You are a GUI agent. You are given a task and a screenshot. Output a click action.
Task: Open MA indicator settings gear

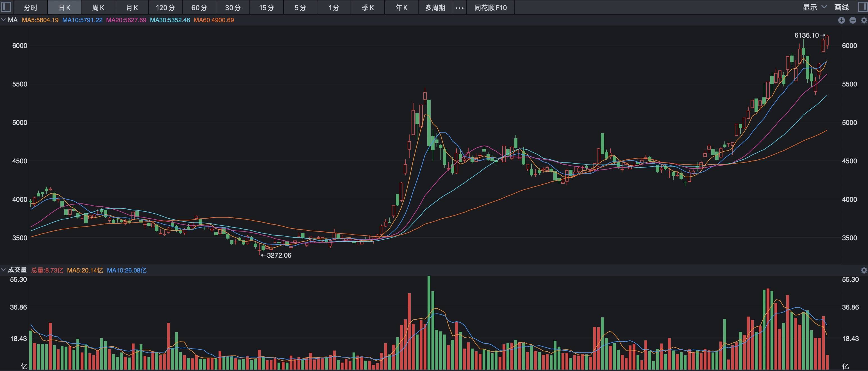[x=864, y=20]
